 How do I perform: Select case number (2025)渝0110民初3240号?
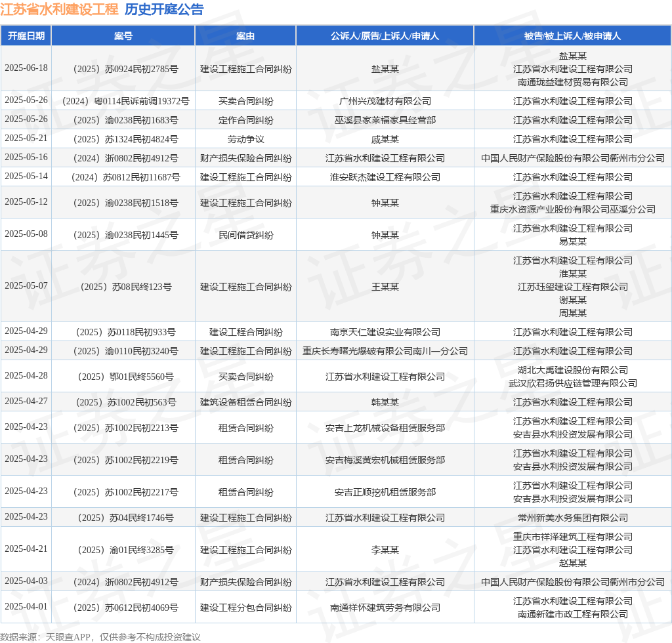click(124, 351)
